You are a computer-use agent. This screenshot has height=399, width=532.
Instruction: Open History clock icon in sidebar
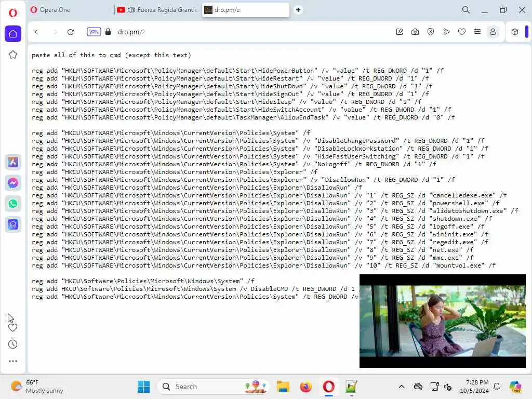13,344
